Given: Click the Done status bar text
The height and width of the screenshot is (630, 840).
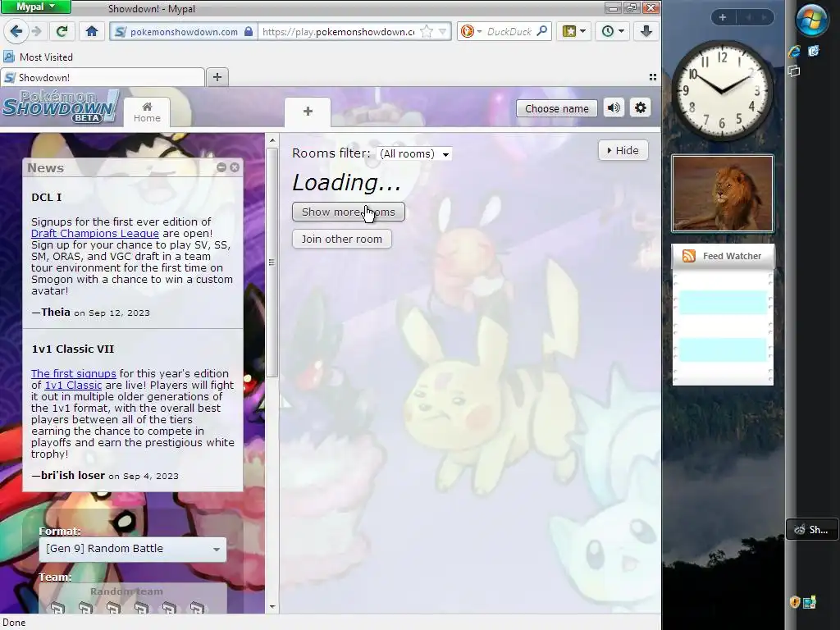Looking at the screenshot, I should (14, 623).
